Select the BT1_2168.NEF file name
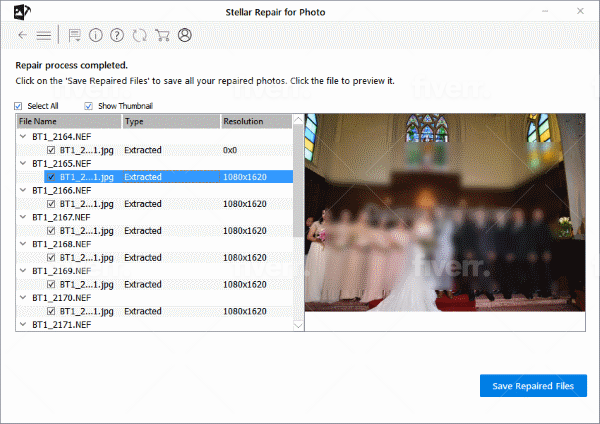The image size is (600, 424). click(62, 244)
